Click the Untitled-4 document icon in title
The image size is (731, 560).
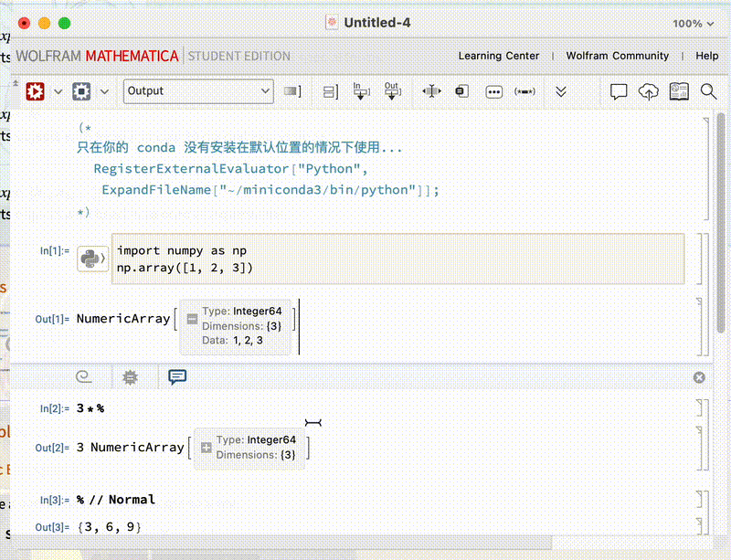(332, 22)
